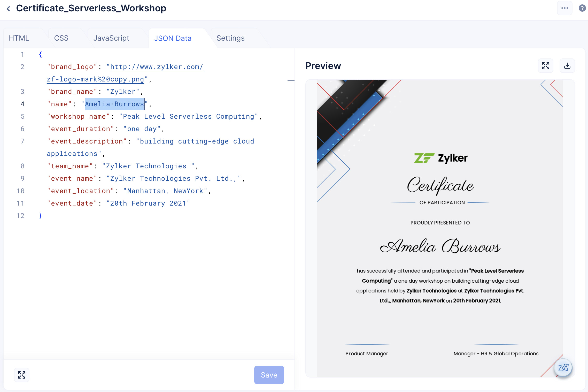Open the Zia GPT assistant bubble

[x=563, y=367]
